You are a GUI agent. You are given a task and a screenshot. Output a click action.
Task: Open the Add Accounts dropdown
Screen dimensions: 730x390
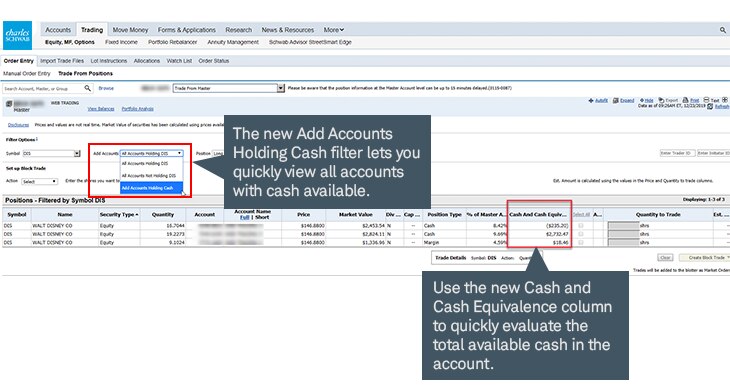click(151, 153)
